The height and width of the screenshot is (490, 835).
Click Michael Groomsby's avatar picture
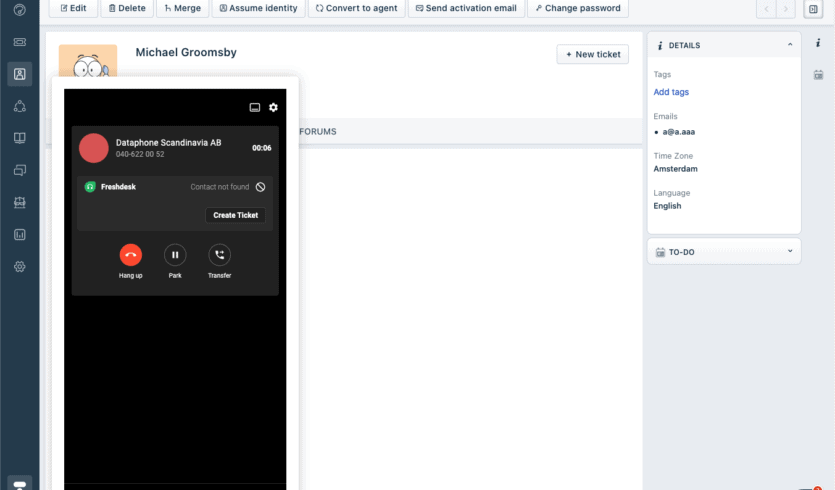88,60
